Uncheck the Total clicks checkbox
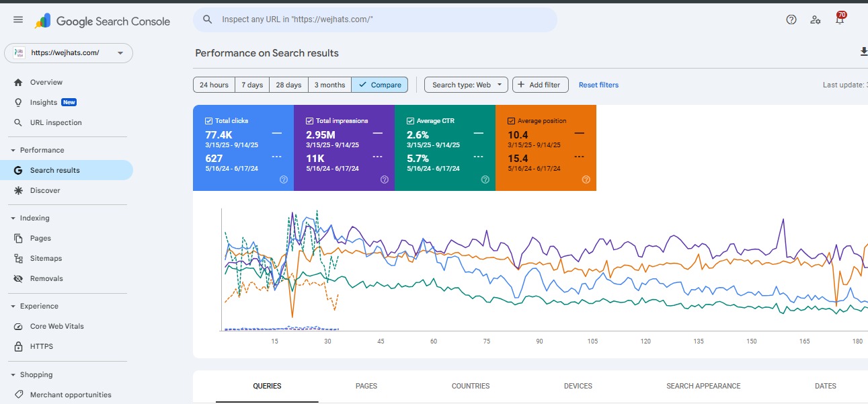 [x=208, y=121]
